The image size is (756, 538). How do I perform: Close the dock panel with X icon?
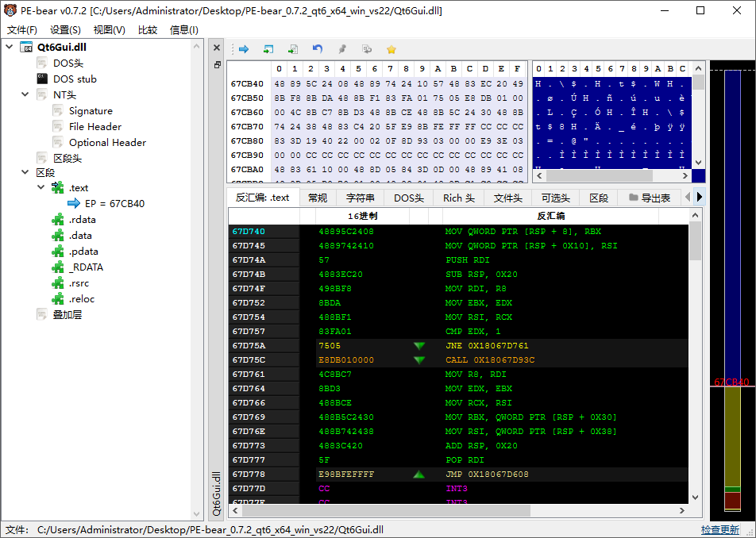[x=217, y=48]
